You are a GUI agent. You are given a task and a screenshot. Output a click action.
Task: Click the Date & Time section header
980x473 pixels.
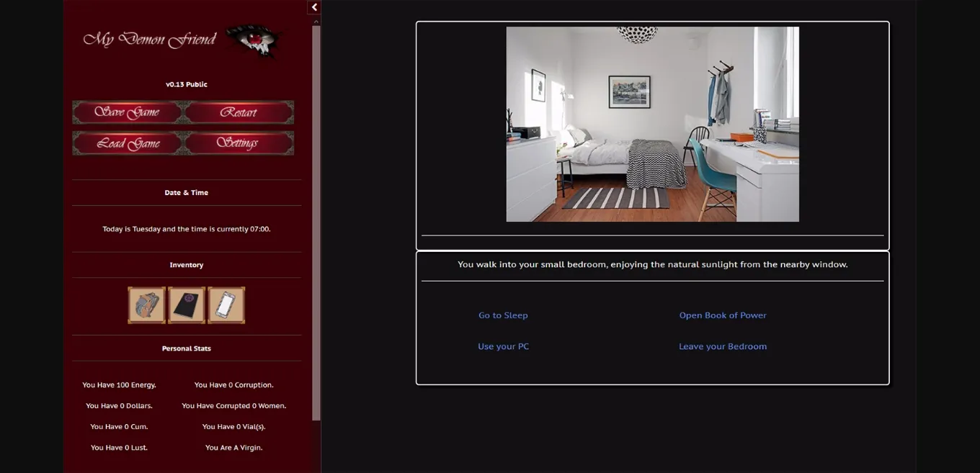[x=186, y=192]
